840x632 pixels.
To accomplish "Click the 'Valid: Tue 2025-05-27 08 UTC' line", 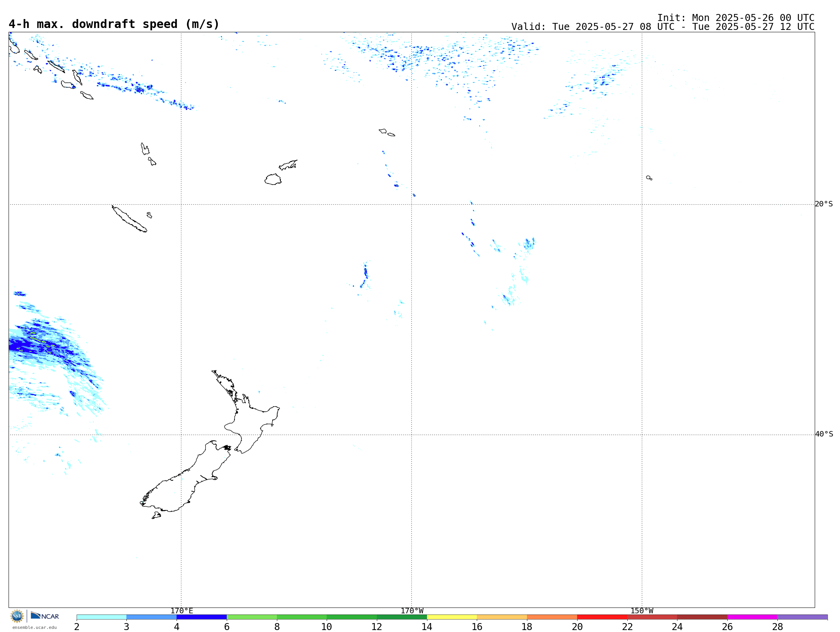I will pyautogui.click(x=663, y=27).
